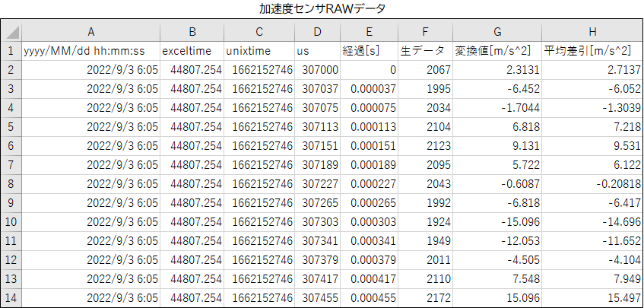
Task: Click cell with value 9.131
Action: click(497, 146)
